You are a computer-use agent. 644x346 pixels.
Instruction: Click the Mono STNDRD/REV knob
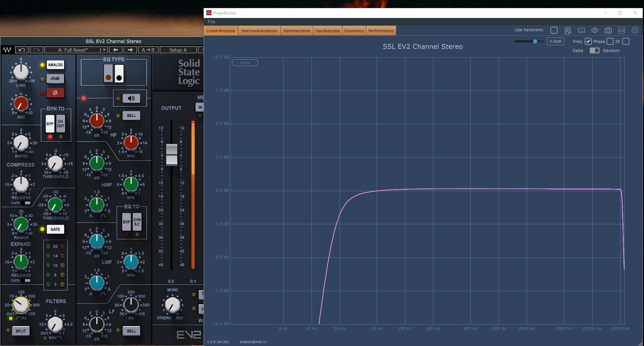(172, 305)
